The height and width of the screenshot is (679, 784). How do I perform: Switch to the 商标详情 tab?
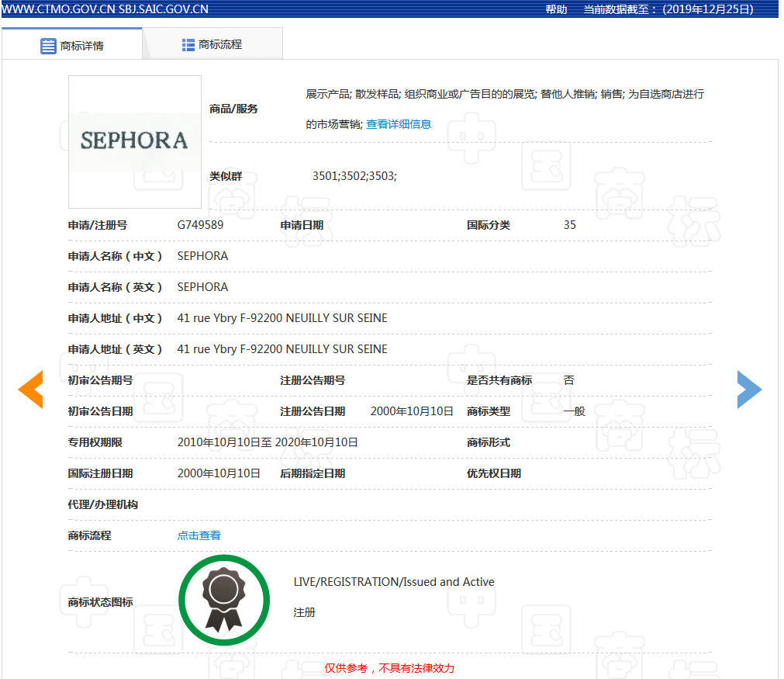pyautogui.click(x=72, y=44)
